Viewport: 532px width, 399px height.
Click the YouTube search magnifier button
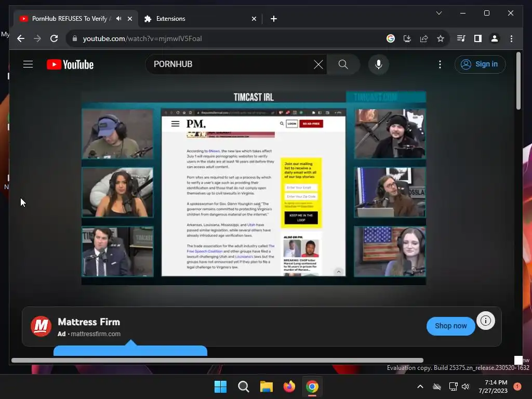[x=343, y=64]
